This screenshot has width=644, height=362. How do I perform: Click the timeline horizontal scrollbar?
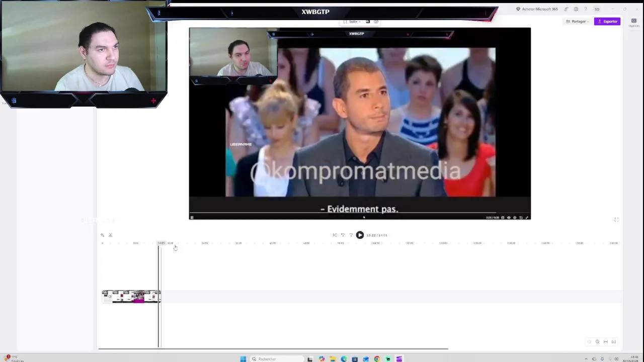pos(273,348)
